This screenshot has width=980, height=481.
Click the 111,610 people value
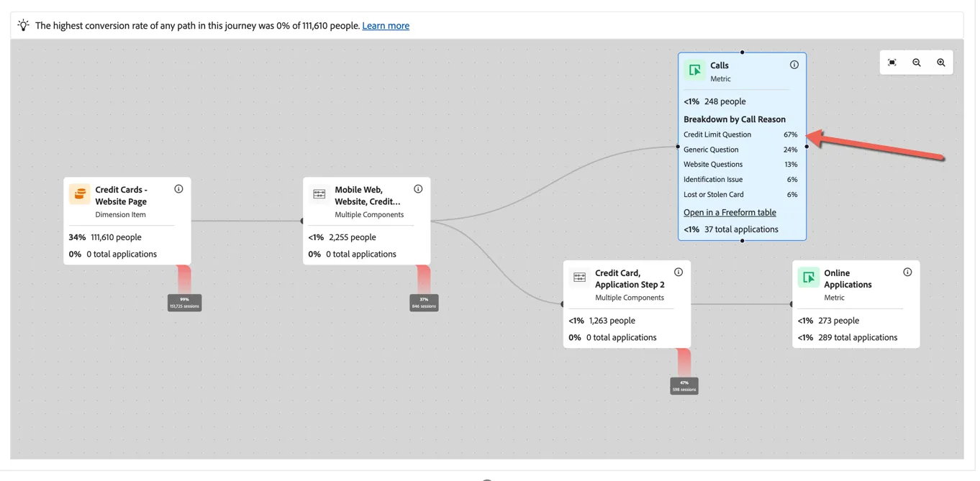pyautogui.click(x=116, y=237)
